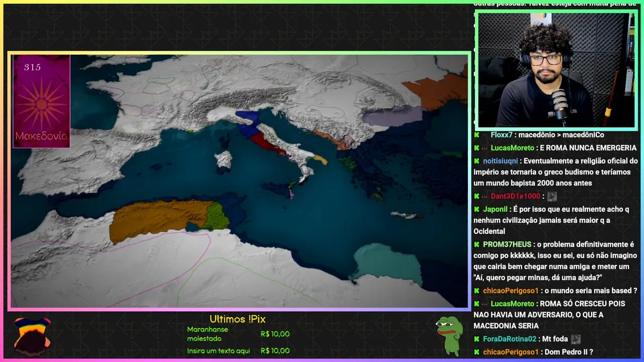Open ForaDaRotina02 username
Viewport: 644px width, 362px height.
pos(510,339)
